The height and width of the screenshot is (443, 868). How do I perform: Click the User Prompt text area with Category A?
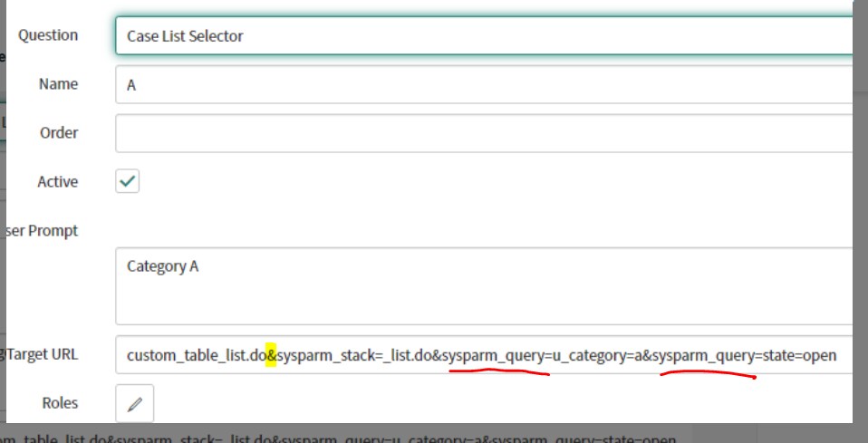point(484,286)
